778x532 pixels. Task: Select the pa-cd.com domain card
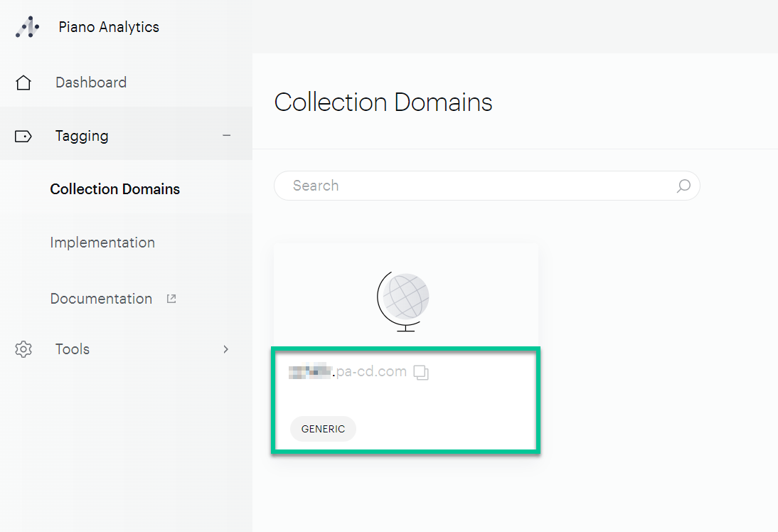tap(405, 349)
